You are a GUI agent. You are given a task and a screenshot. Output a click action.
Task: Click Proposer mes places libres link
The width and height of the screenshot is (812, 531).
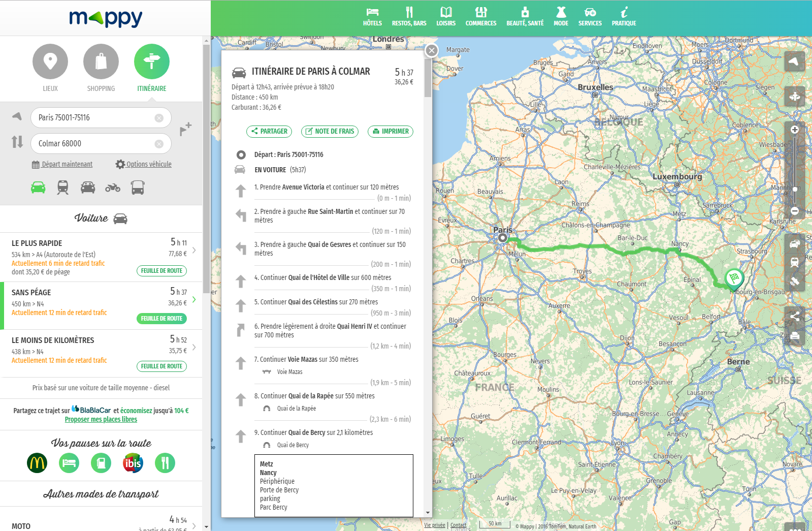coord(101,419)
